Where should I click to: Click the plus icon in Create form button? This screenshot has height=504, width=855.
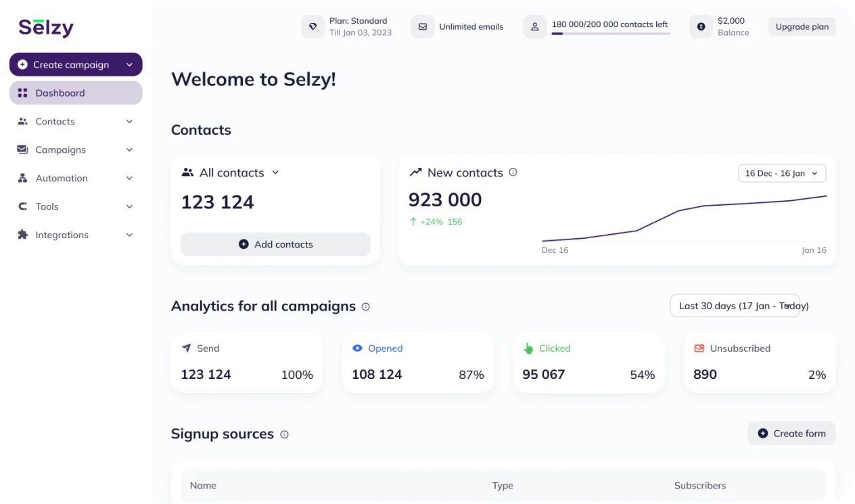762,434
